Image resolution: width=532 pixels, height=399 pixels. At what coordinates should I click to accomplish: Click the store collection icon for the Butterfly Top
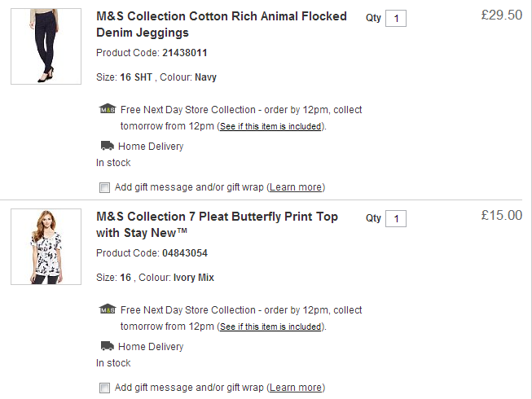107,309
